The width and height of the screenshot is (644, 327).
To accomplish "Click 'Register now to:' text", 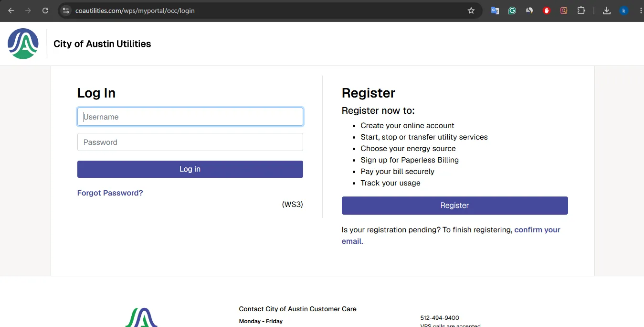I will 378,110.
